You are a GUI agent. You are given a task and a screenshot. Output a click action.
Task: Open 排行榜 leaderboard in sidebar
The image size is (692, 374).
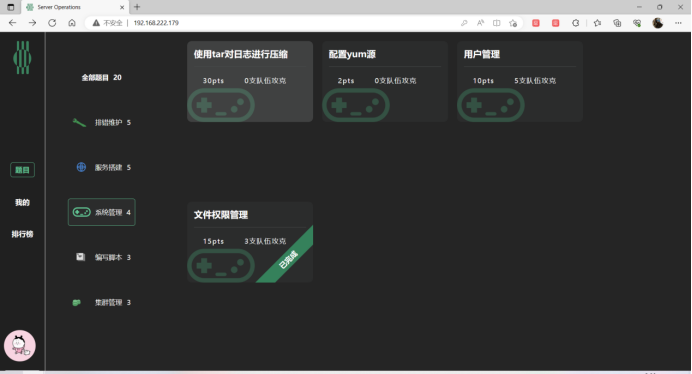click(23, 234)
